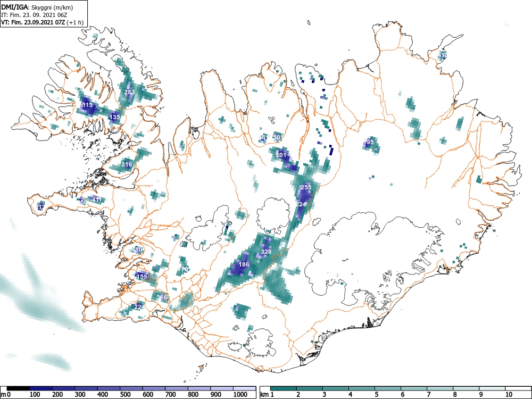This screenshot has height=399, width=532.
Task: Click the legend swatch between 1 and 2 km
Action: point(284,388)
